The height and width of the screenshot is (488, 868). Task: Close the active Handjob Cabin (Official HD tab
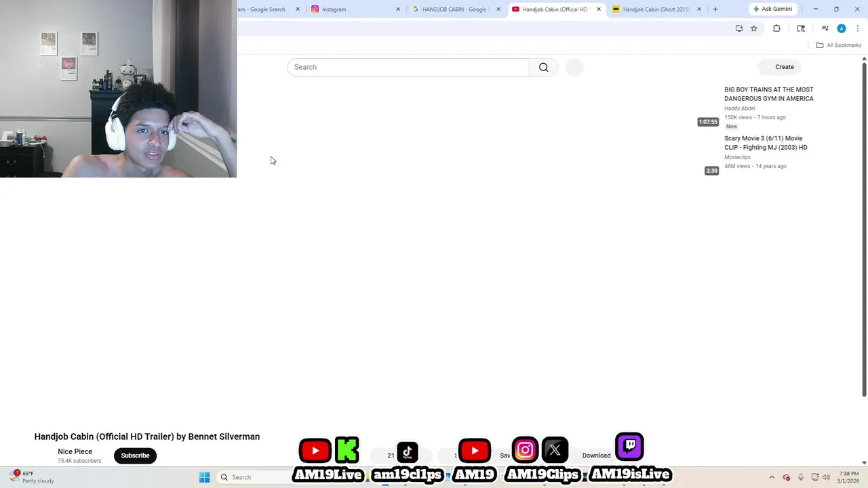pyautogui.click(x=599, y=9)
